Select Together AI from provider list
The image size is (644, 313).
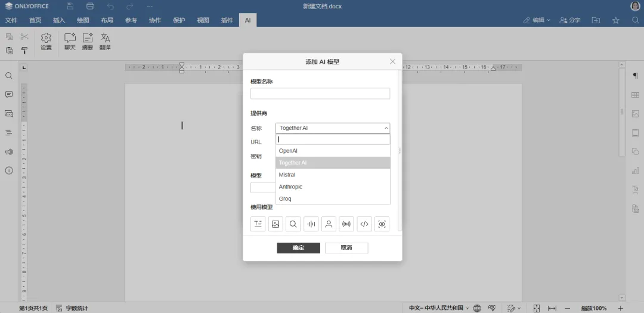[333, 163]
